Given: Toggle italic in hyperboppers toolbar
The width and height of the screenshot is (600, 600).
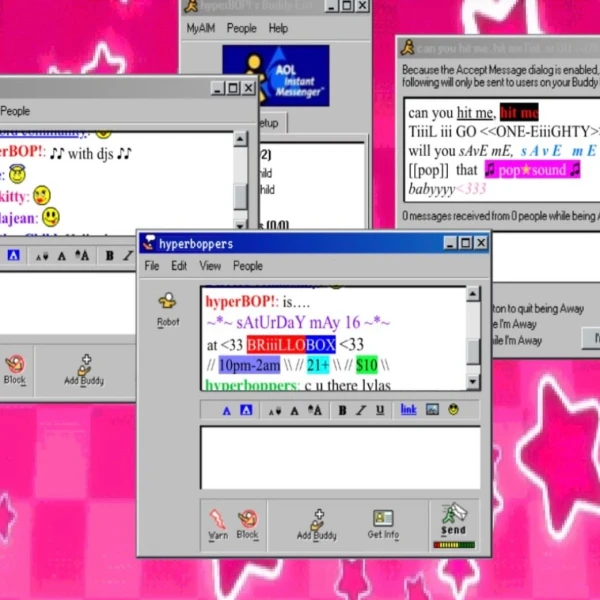Looking at the screenshot, I should 361,411.
